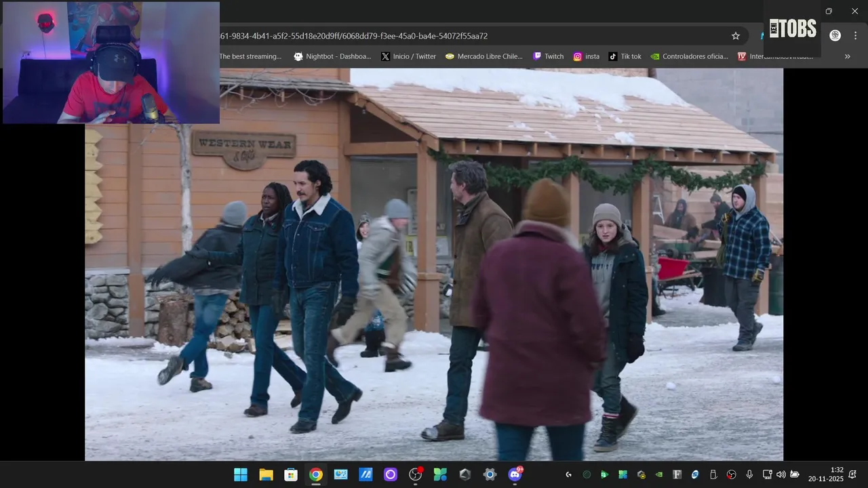The image size is (868, 488).
Task: Open network settings from the tray
Action: click(767, 474)
